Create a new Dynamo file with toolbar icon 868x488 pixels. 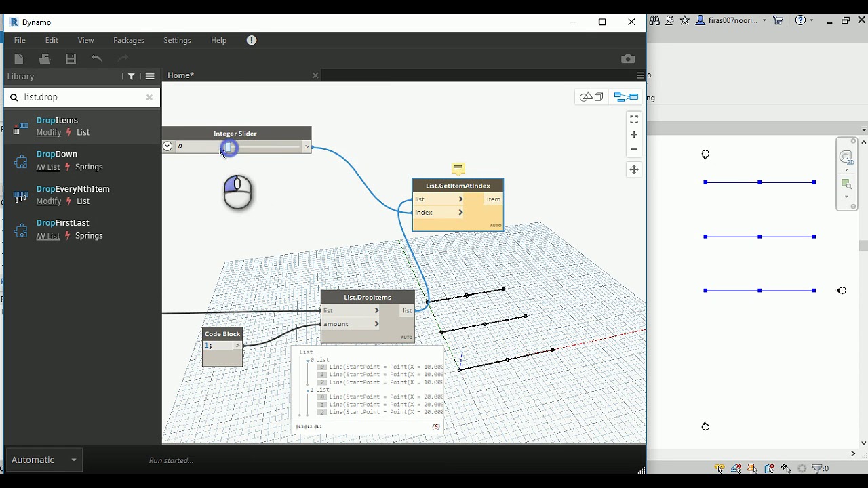click(x=19, y=59)
